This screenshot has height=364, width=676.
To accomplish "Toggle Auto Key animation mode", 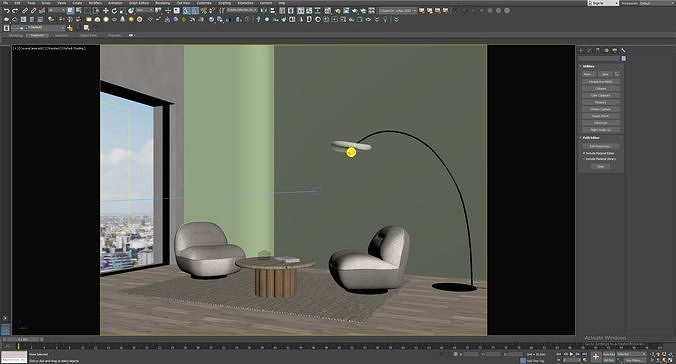I will tap(609, 354).
